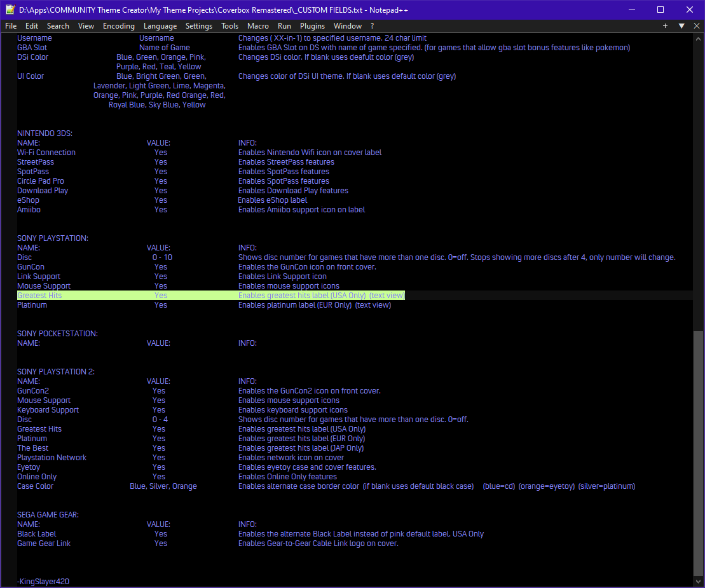Open the Language menu
Viewport: 705px width, 588px height.
click(160, 26)
